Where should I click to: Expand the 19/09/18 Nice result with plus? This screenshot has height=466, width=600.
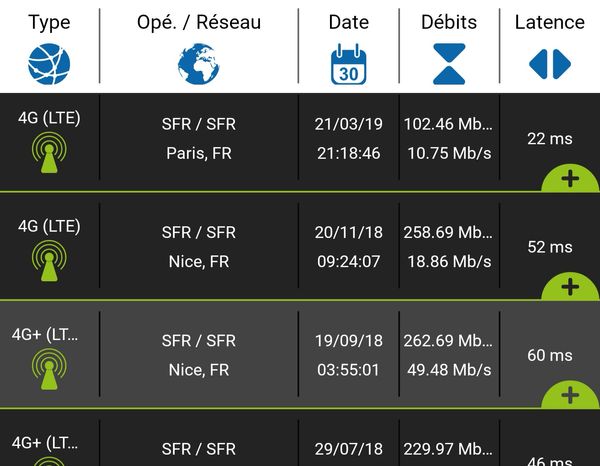pos(570,395)
